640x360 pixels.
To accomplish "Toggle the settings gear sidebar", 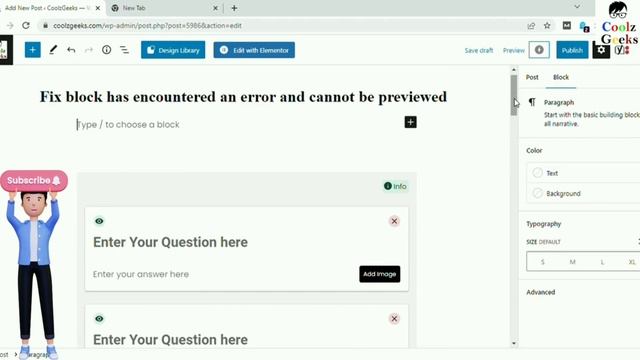I will click(601, 50).
